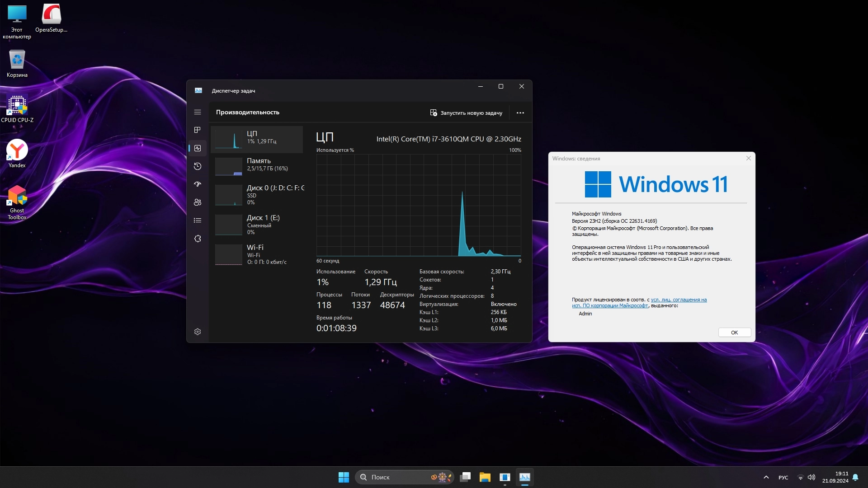Select Память in performance list

258,164
